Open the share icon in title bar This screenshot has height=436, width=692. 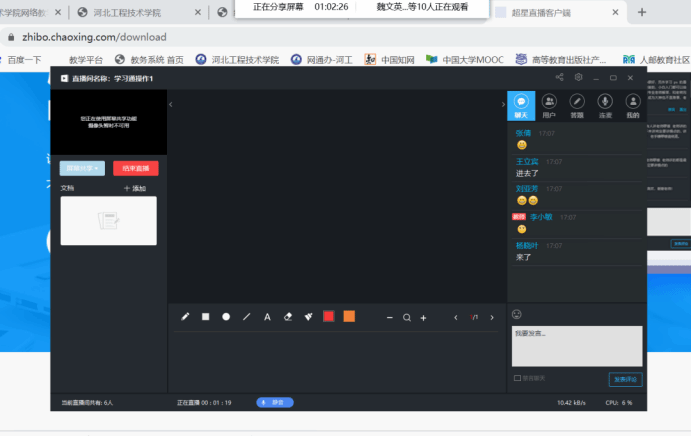(x=560, y=77)
